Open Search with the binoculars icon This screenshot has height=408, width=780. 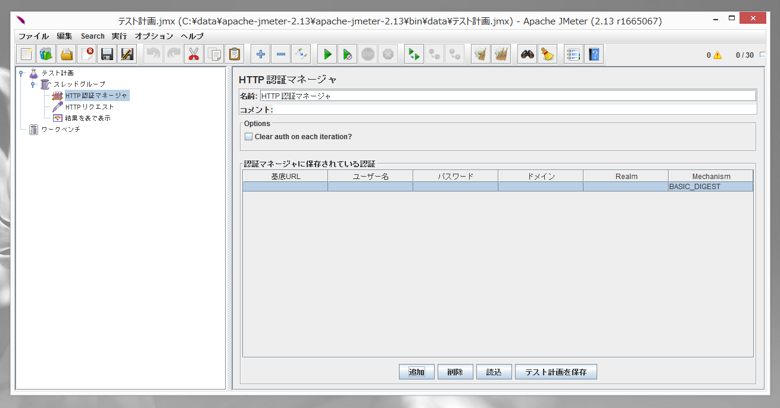[x=527, y=54]
